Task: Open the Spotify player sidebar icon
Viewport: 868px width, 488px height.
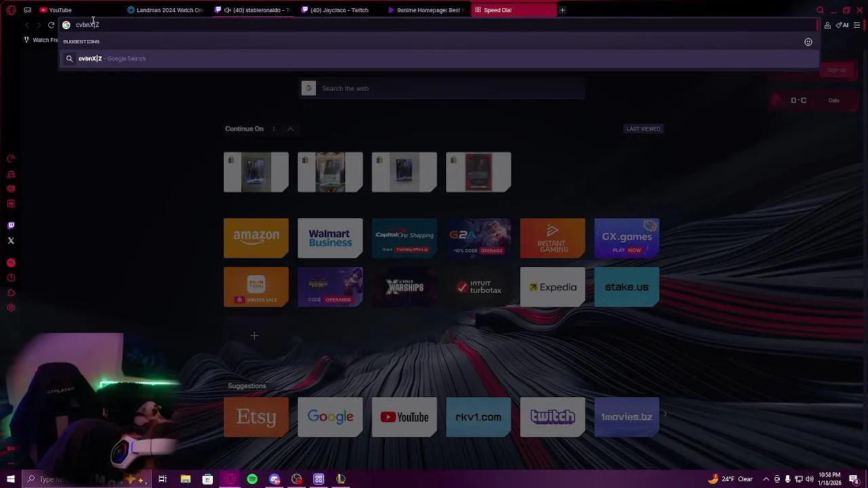Action: pos(11,263)
